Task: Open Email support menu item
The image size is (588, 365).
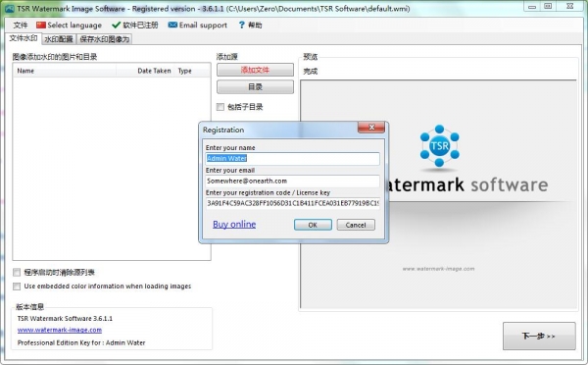Action: 198,26
